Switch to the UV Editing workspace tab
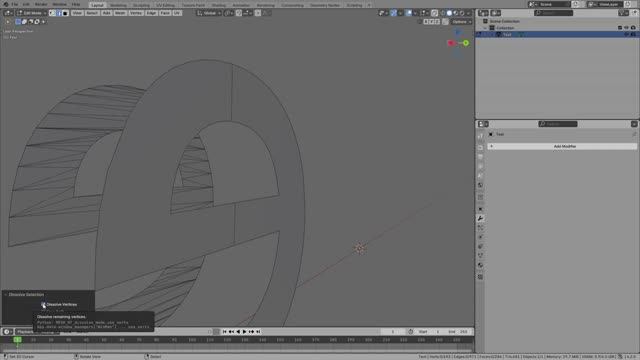The width and height of the screenshot is (640, 360). [x=165, y=5]
